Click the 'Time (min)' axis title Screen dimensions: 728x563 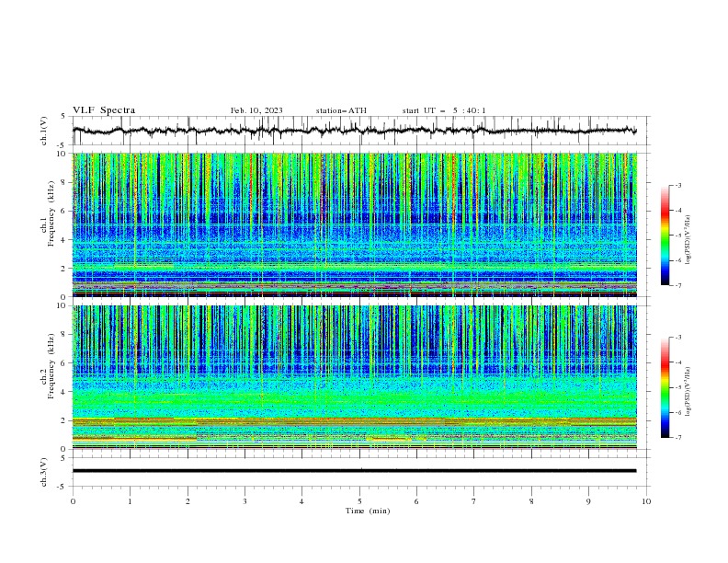pos(368,511)
